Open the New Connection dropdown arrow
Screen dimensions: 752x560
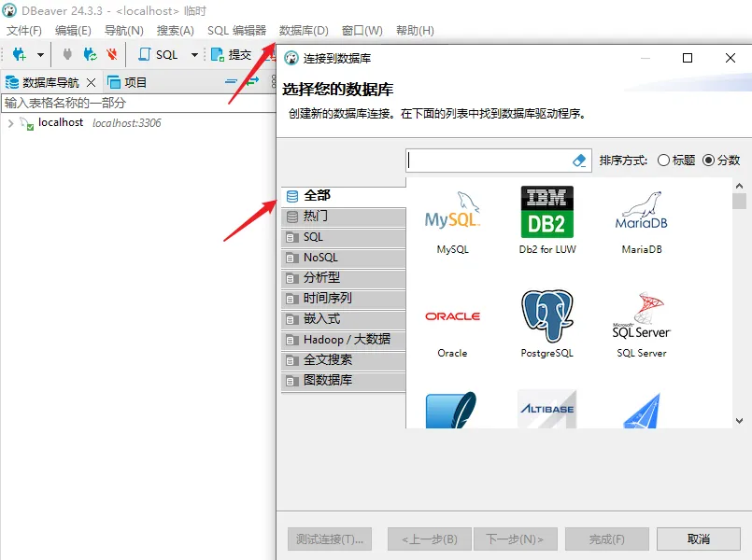[41, 55]
